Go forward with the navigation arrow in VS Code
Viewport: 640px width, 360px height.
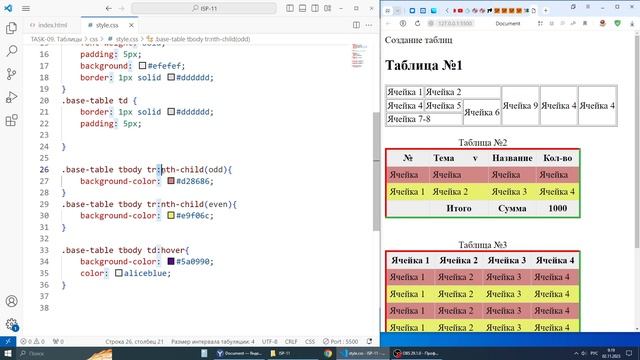click(x=122, y=8)
